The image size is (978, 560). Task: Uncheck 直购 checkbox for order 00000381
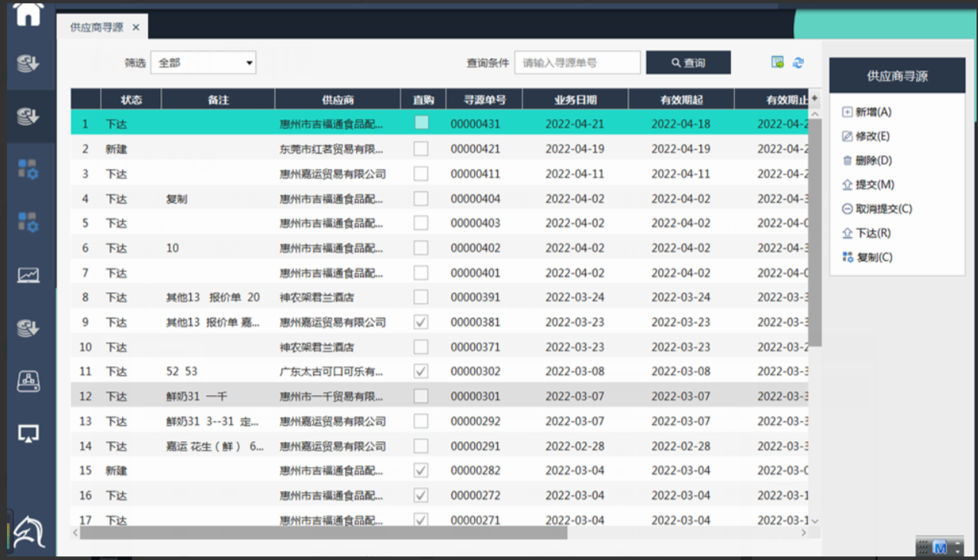pyautogui.click(x=421, y=322)
